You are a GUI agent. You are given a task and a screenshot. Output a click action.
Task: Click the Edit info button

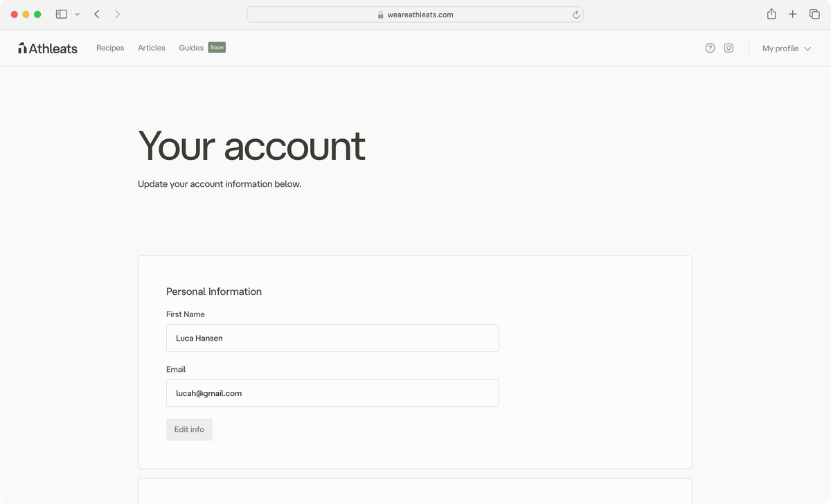(x=189, y=429)
